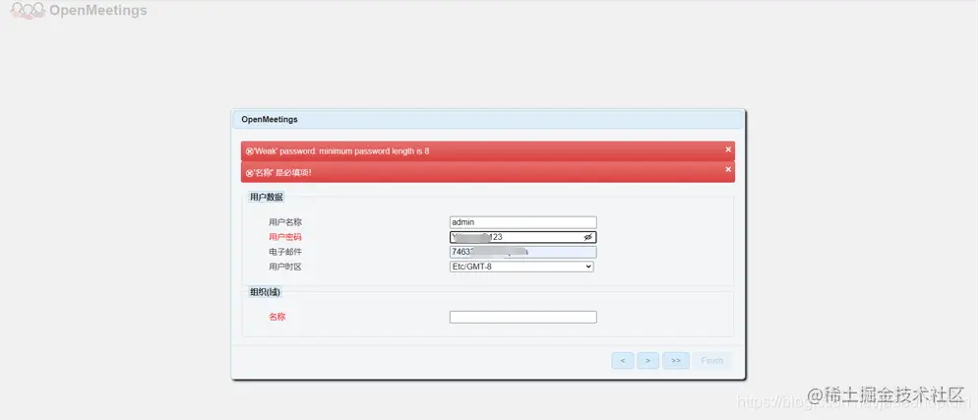This screenshot has width=980, height=420.
Task: Click the red 用户密码 label
Action: point(285,237)
